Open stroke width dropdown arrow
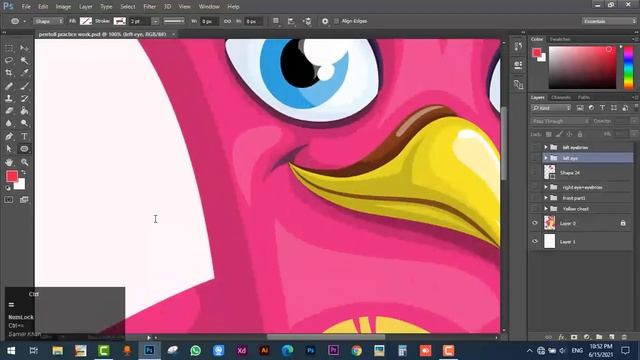 [155, 21]
